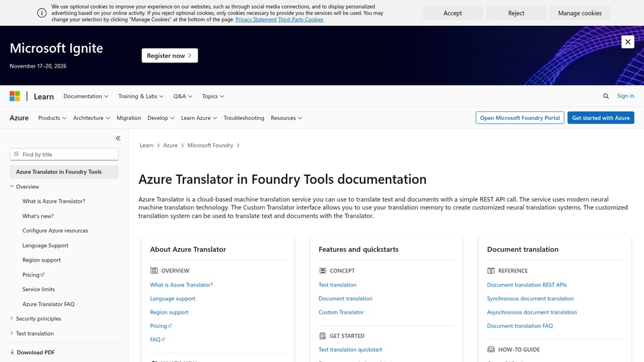Open the Text translation concept link
Viewport: 644px width, 362px height.
point(337,285)
